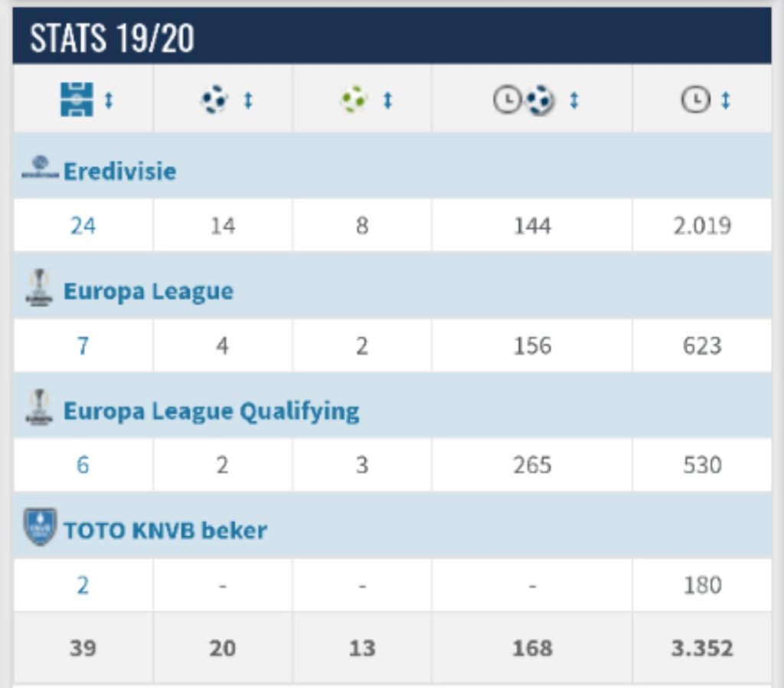Select the STATS 19/20 header
The width and height of the screenshot is (784, 688).
pos(112,38)
